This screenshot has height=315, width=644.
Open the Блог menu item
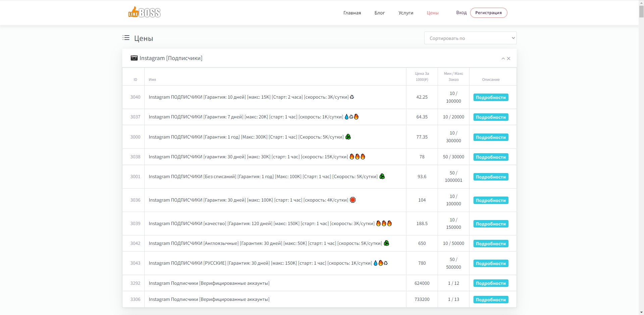coord(380,13)
